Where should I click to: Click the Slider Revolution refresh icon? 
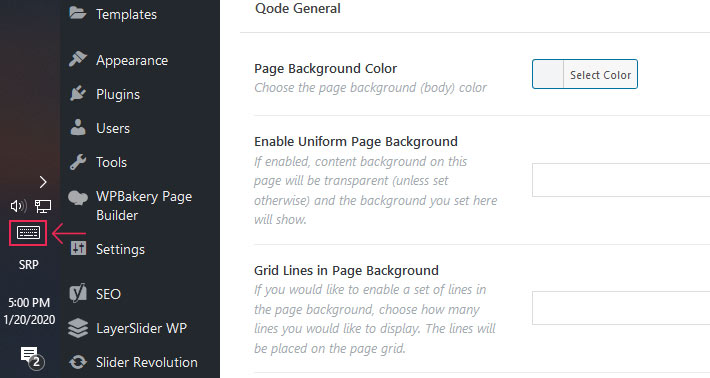(78, 362)
